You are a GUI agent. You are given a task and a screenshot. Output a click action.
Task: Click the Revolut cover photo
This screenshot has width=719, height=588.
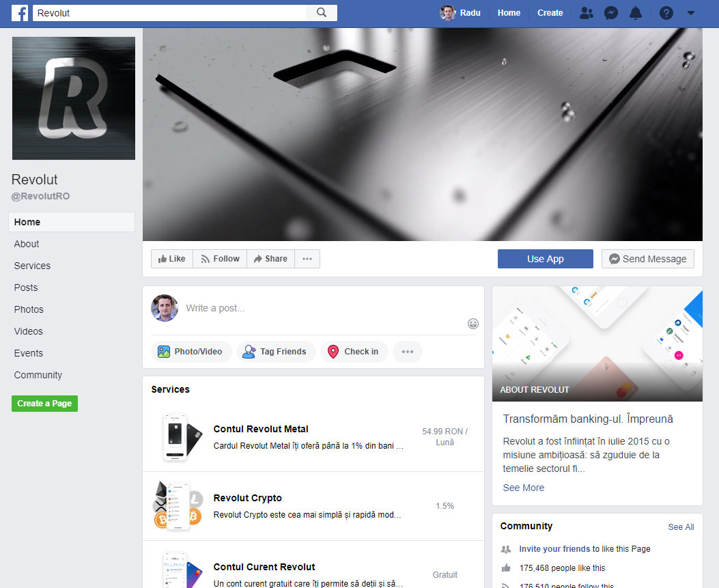pos(423,135)
